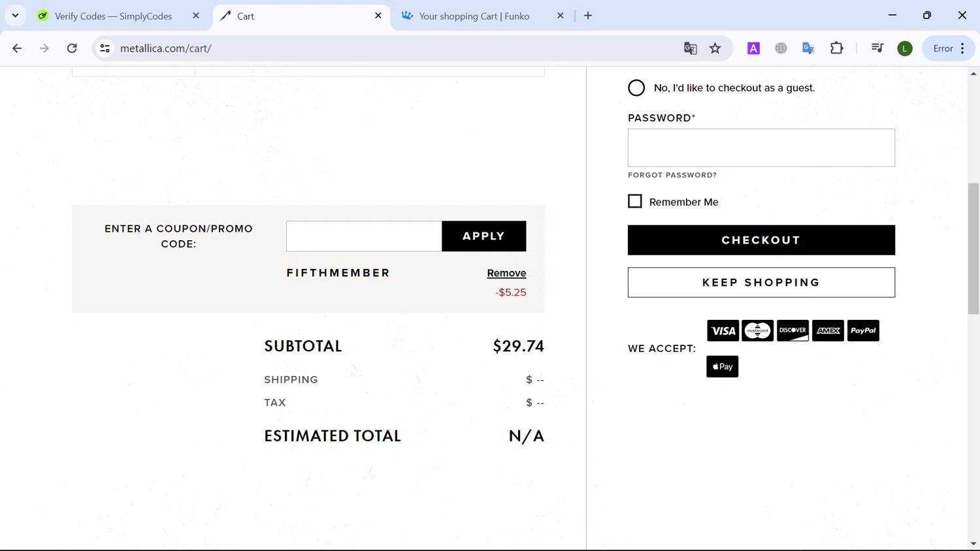Go back using the browser back arrow
The image size is (980, 551).
pos(17,48)
